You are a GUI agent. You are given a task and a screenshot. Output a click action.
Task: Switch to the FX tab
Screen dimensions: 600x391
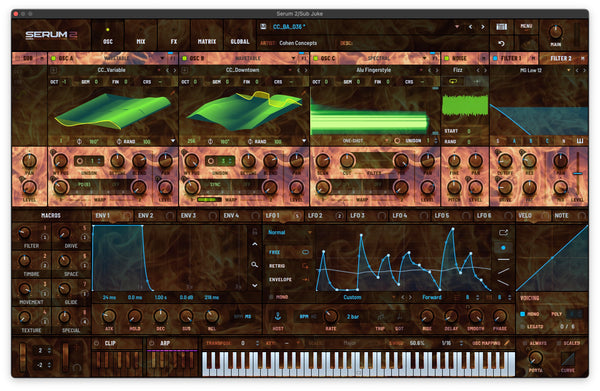(174, 36)
